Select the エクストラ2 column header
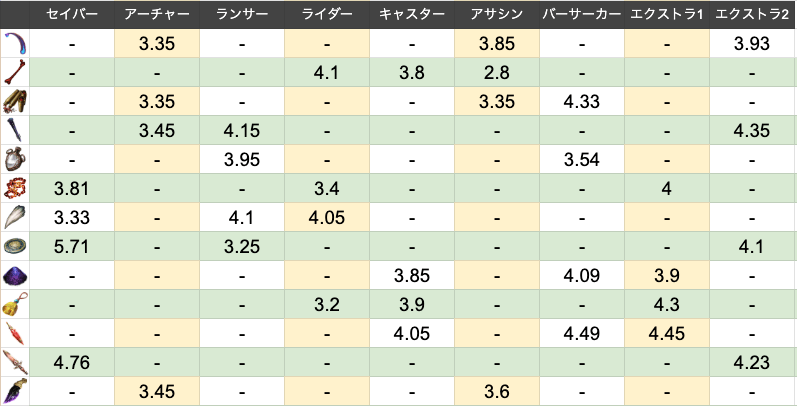 coord(752,15)
